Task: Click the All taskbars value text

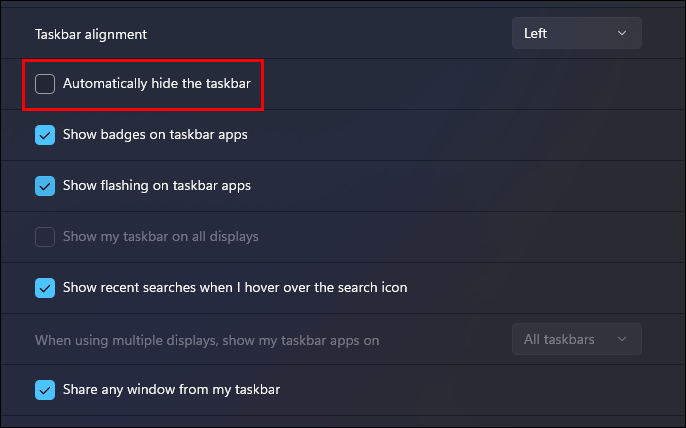Action: (x=559, y=339)
